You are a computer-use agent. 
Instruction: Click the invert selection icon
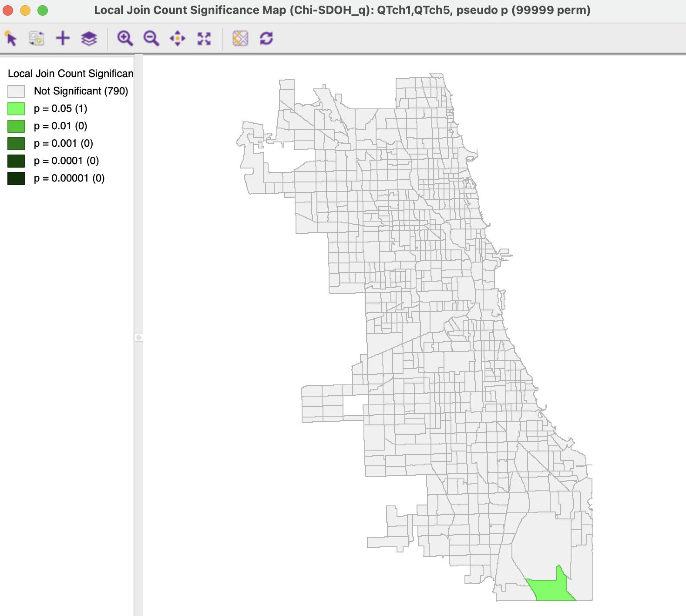tap(37, 38)
